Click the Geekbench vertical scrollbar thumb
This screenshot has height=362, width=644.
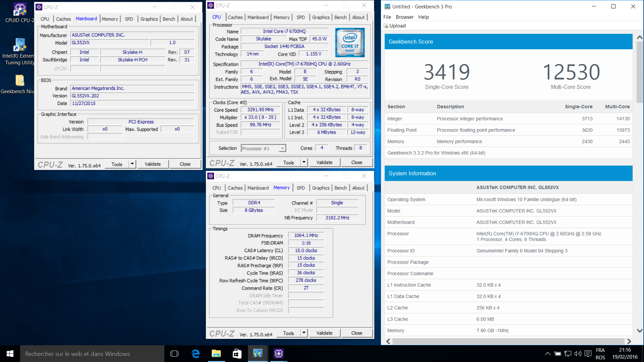[x=640, y=72]
